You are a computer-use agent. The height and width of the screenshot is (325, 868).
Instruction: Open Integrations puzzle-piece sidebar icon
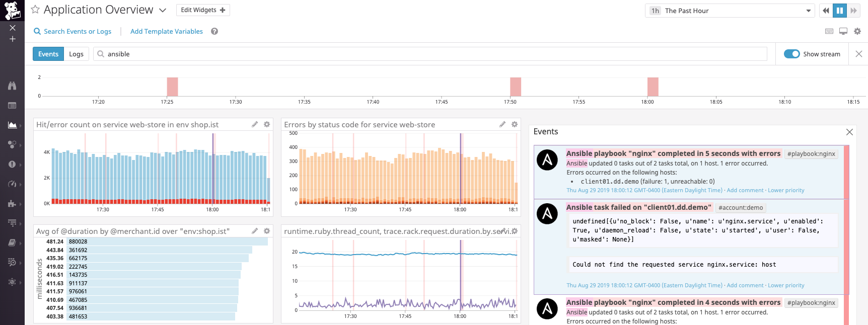pyautogui.click(x=12, y=203)
